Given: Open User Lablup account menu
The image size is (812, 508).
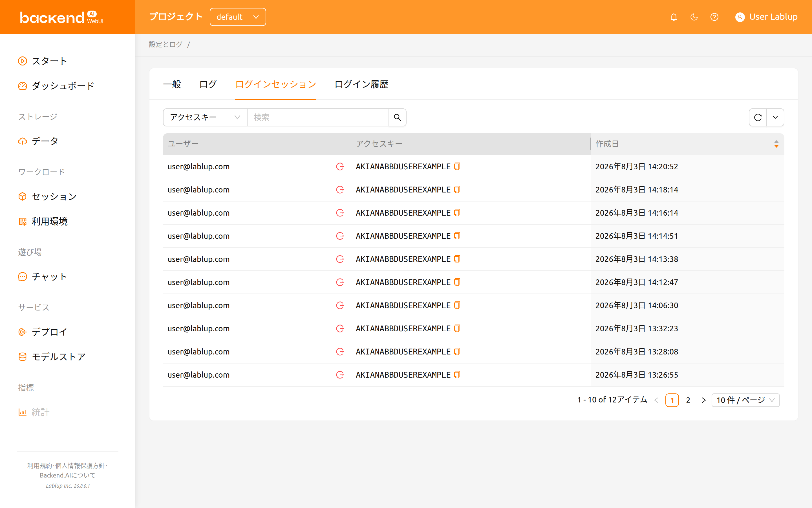Looking at the screenshot, I should click(766, 17).
